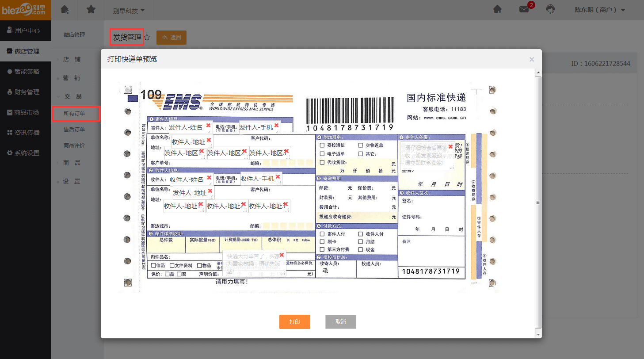Screen dimensions: 644x359
Task: Select the 发件人-手机 field box
Action: tap(260, 127)
